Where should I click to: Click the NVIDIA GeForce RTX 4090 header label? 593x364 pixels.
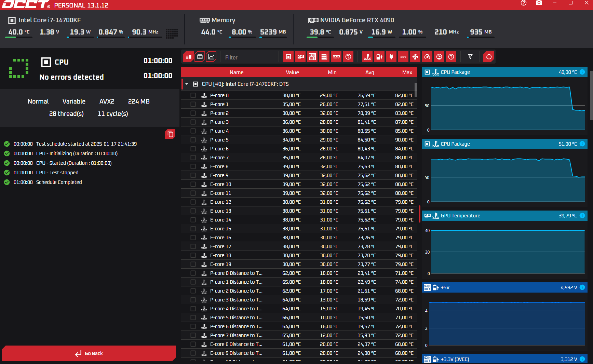pos(357,20)
